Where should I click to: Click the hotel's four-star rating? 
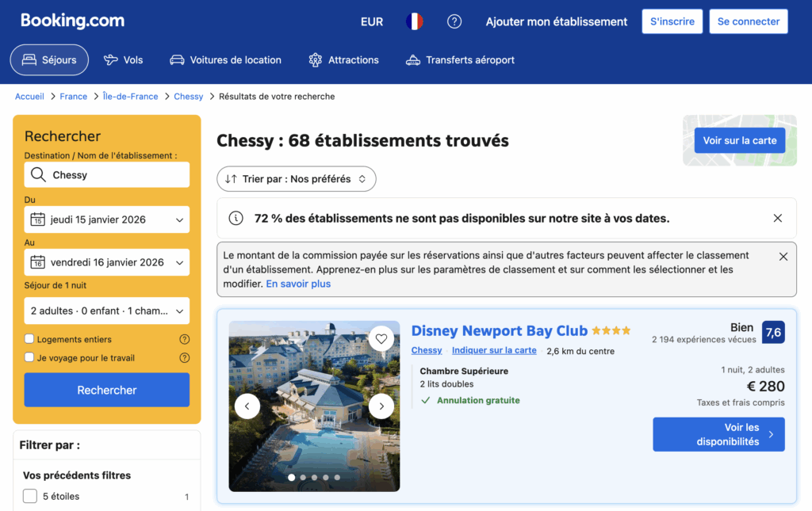click(611, 330)
